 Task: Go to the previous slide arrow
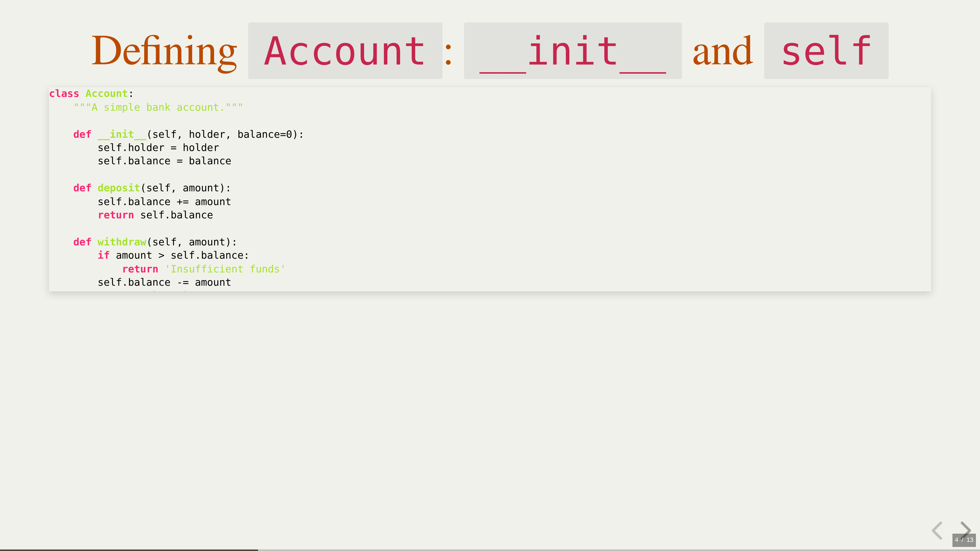[937, 530]
